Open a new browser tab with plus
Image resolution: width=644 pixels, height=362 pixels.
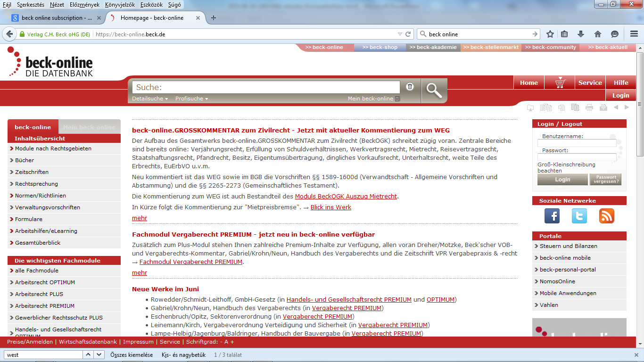coord(214,18)
